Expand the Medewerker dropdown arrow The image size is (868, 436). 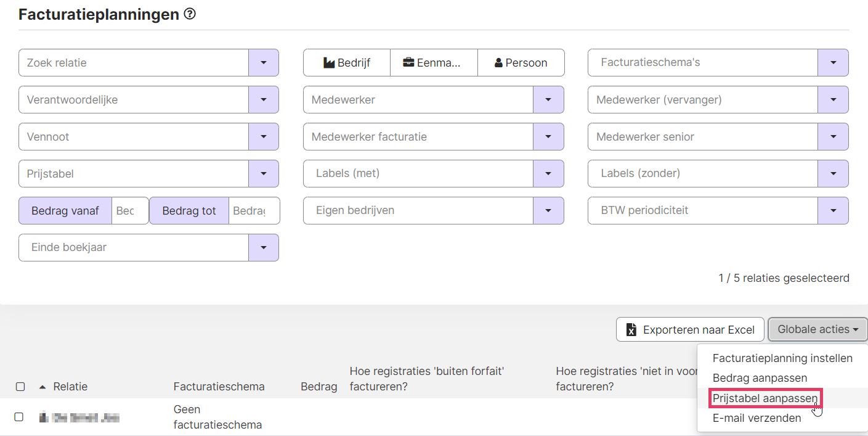click(x=548, y=100)
